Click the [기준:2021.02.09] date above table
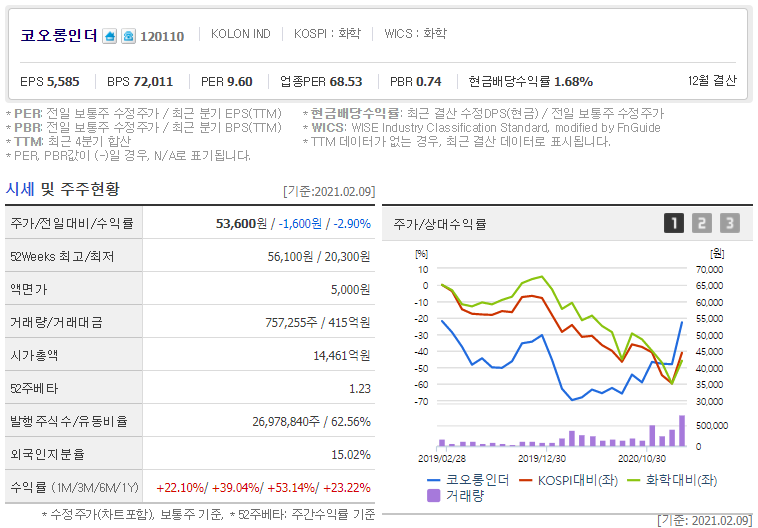Screen dimensions: 758x528 point(329,191)
